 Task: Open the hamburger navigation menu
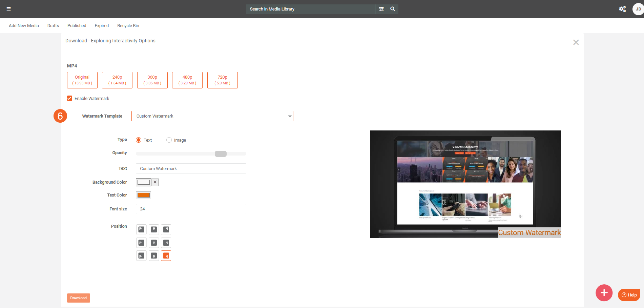[x=9, y=9]
